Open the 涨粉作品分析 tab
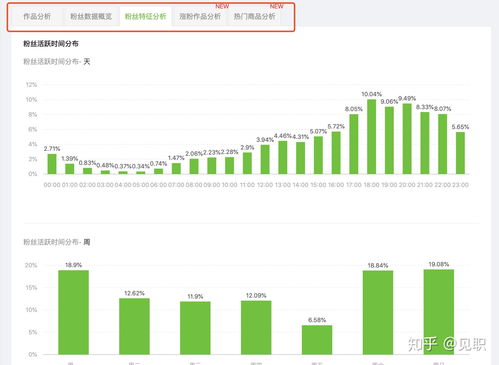499x365 pixels. coord(200,16)
